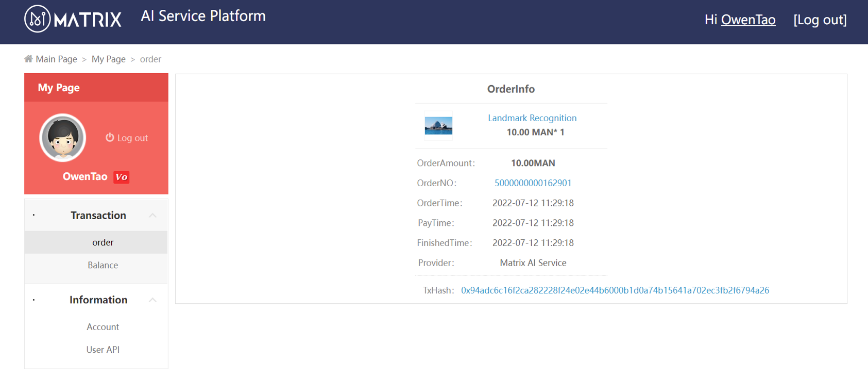Collapse the Transaction section chevron
The width and height of the screenshot is (868, 377).
coord(152,216)
